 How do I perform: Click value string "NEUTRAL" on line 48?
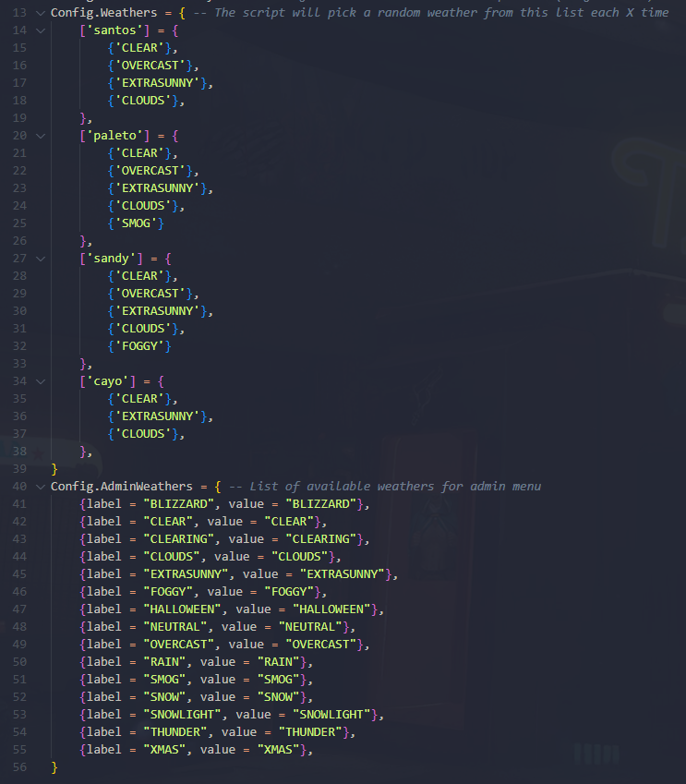click(310, 627)
